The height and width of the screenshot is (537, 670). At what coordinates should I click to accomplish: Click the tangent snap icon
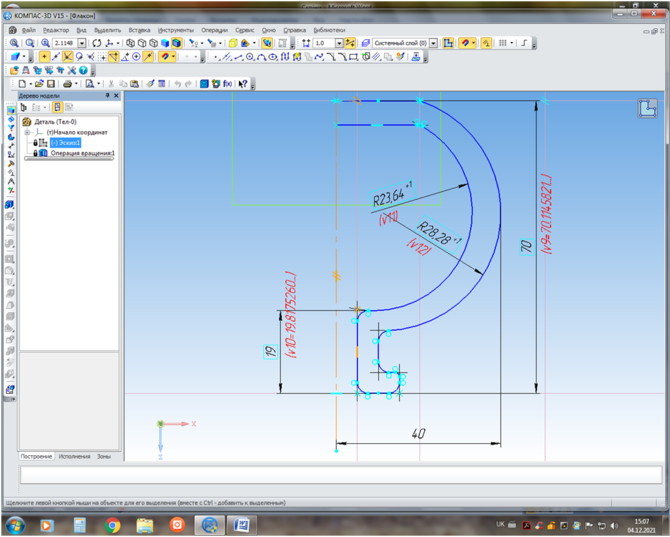79,57
